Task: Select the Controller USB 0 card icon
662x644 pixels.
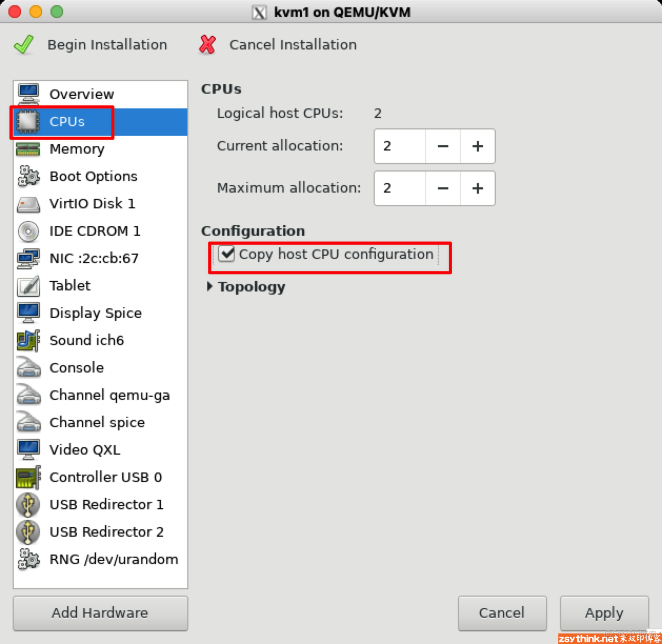Action: [28, 477]
